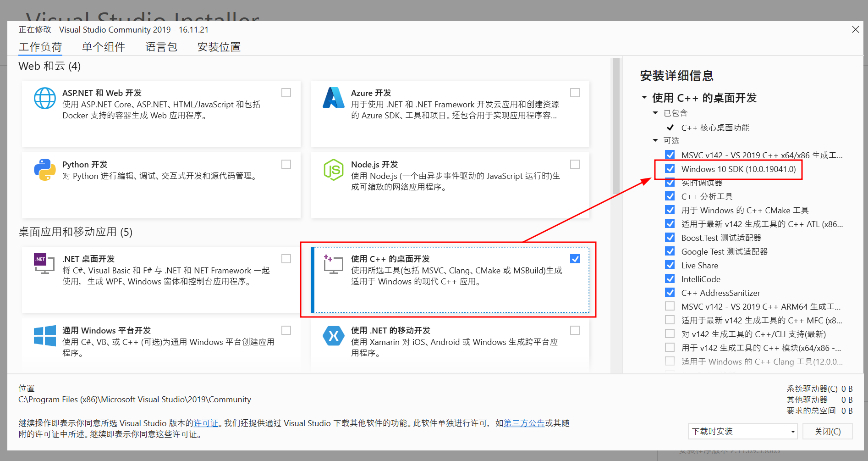Disable the C++ 分析工具 checkbox

tap(670, 196)
